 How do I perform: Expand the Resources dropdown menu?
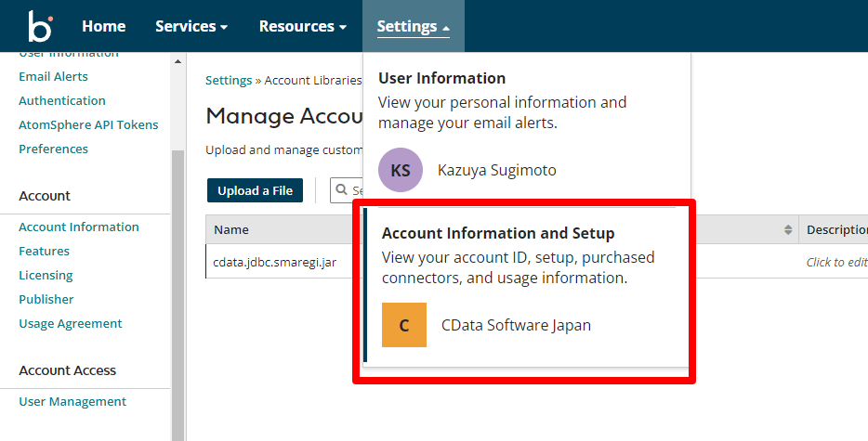tap(302, 26)
